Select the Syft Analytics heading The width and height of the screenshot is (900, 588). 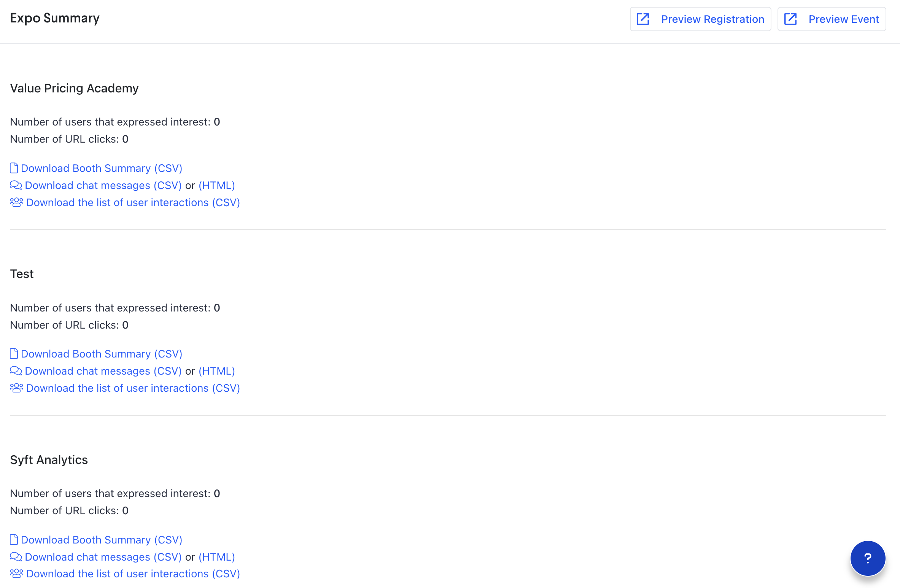pyautogui.click(x=49, y=460)
